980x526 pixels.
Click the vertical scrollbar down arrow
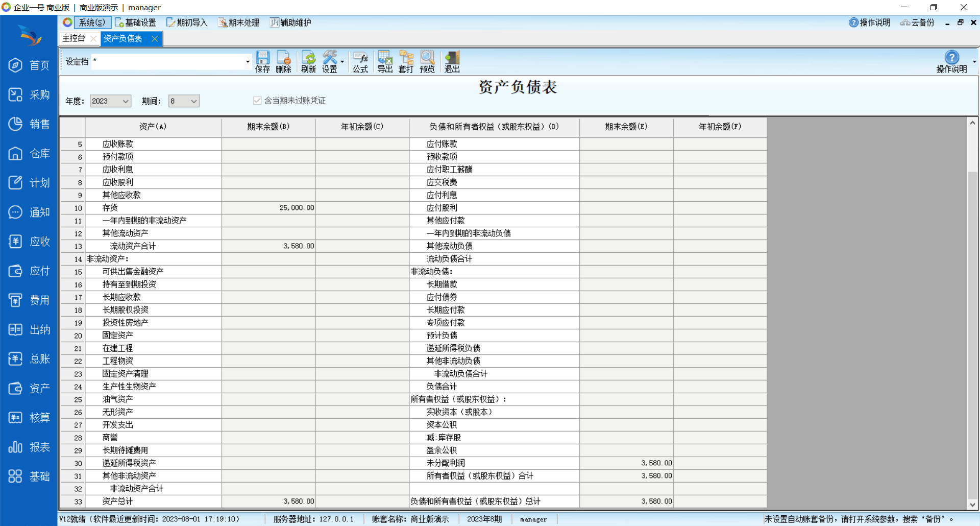coord(972,504)
